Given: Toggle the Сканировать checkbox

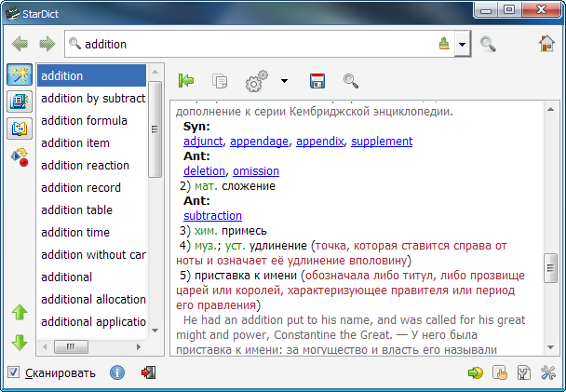Looking at the screenshot, I should click(x=13, y=372).
